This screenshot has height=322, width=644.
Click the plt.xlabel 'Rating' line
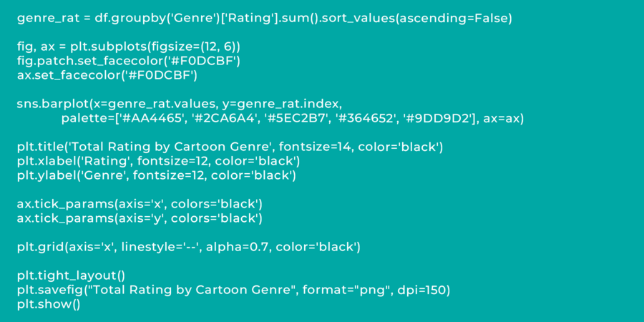(159, 161)
